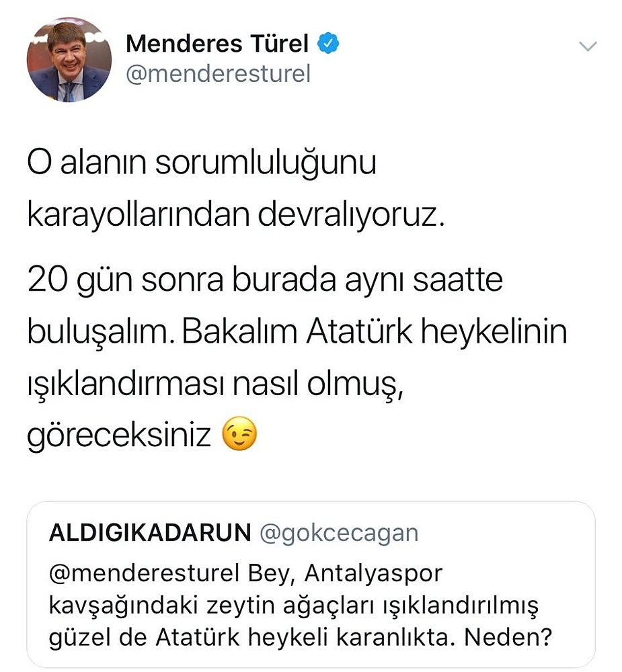Open Menderes Türel's profile picture
The image size is (622, 672).
tap(69, 60)
